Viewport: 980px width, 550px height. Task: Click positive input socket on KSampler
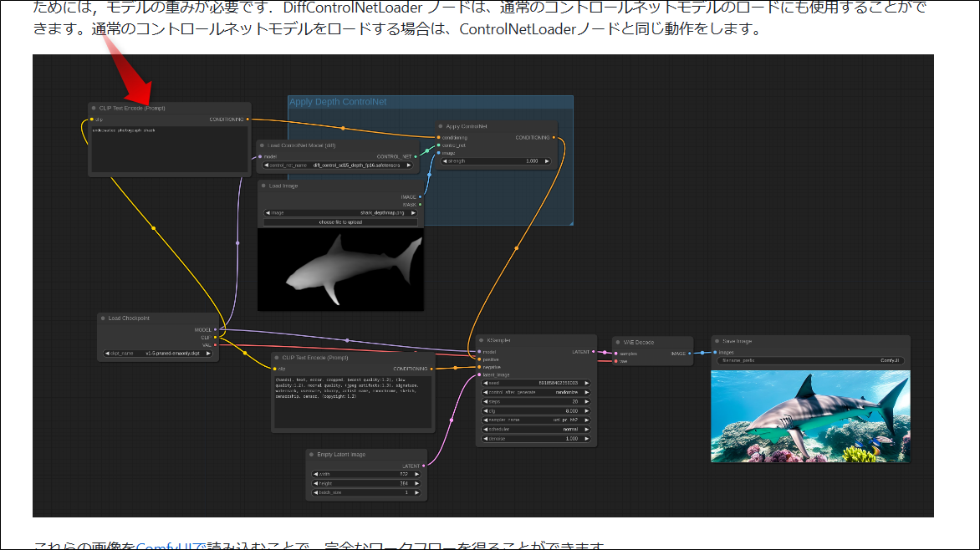[479, 359]
